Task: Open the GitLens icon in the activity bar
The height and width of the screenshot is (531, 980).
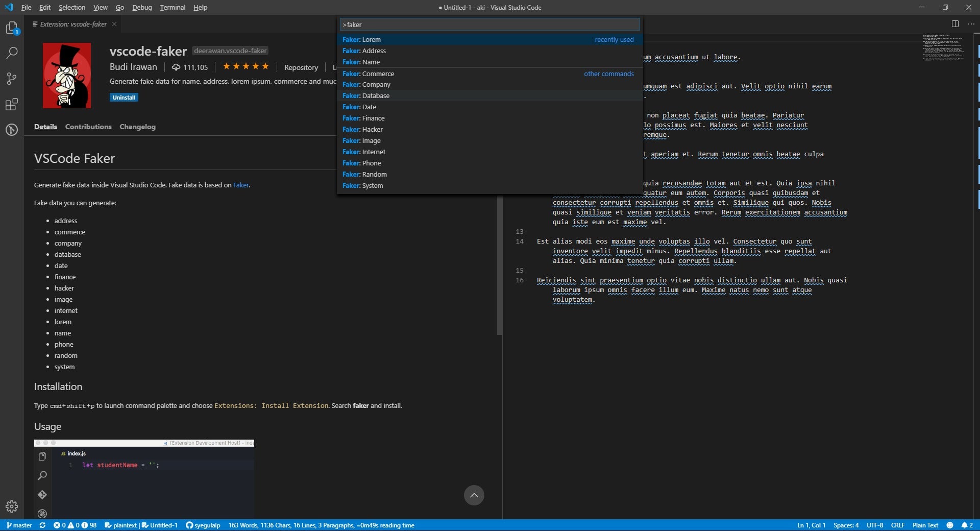Action: click(x=12, y=130)
